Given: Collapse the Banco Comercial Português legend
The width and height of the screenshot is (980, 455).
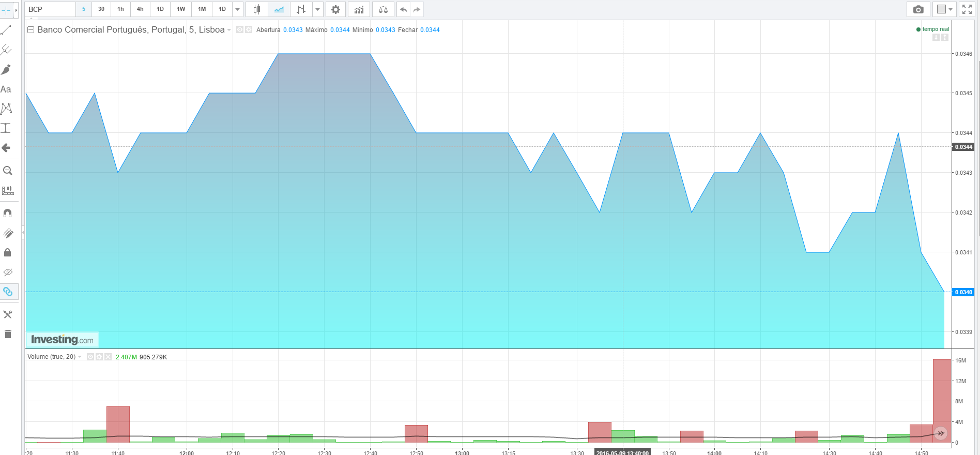Looking at the screenshot, I should (x=31, y=30).
